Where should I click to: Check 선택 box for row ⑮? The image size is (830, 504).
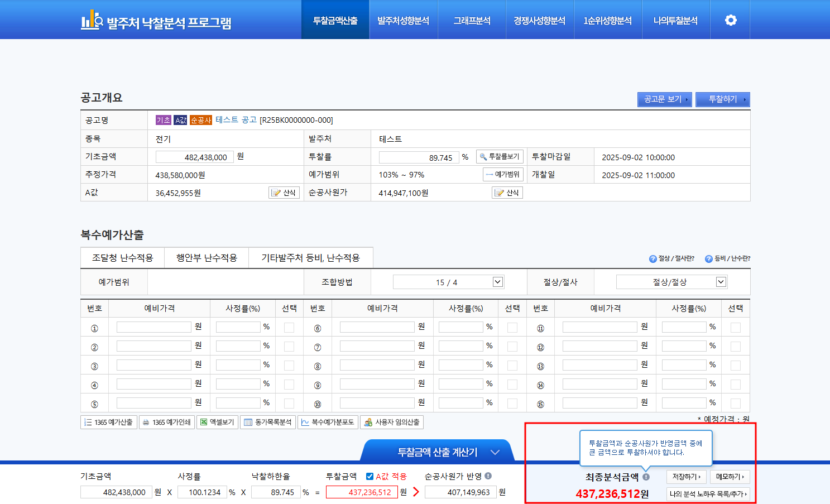point(736,404)
